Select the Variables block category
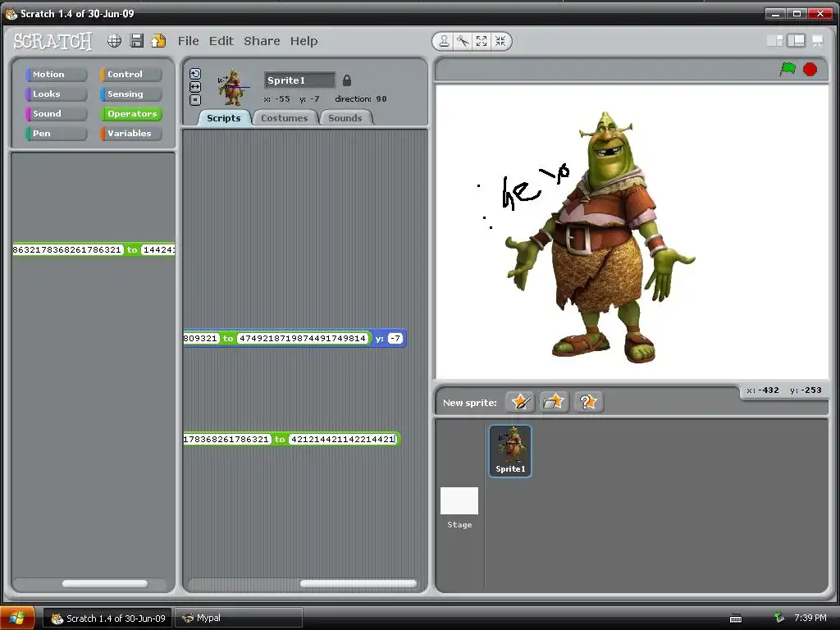Viewport: 840px width, 630px height. pos(130,134)
